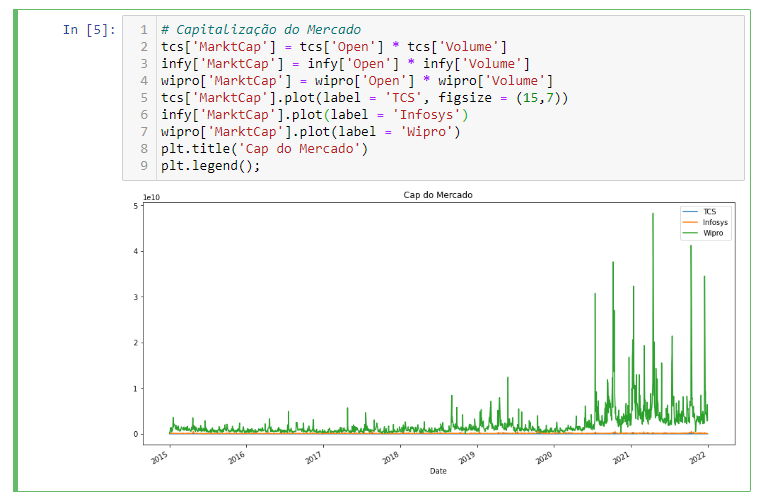
Task: Click the In [5] cell prompt
Action: [x=89, y=30]
